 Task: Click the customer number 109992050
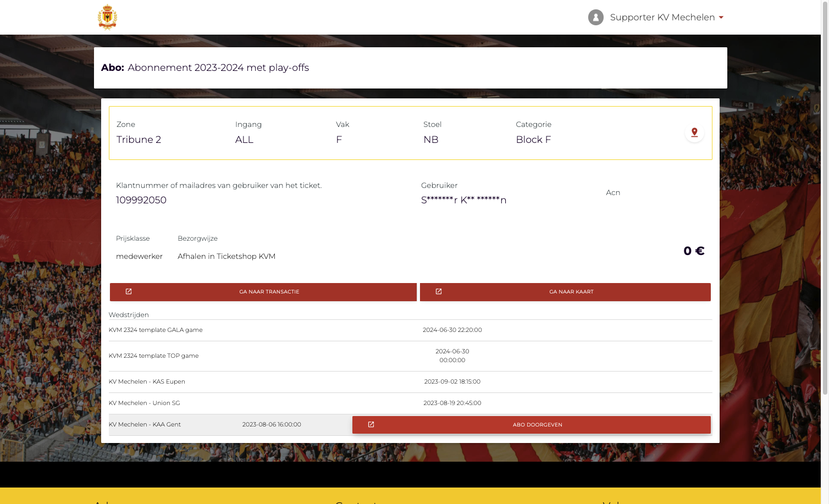coord(141,200)
